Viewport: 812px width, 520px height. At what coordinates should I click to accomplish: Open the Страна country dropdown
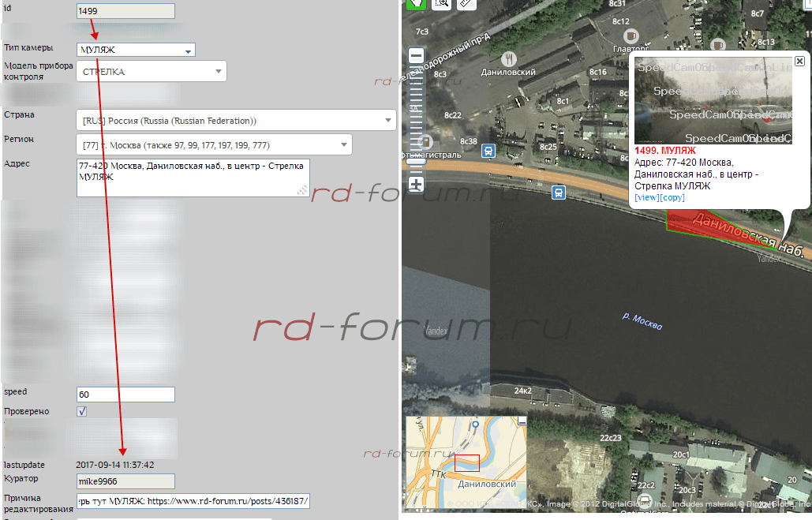point(236,121)
